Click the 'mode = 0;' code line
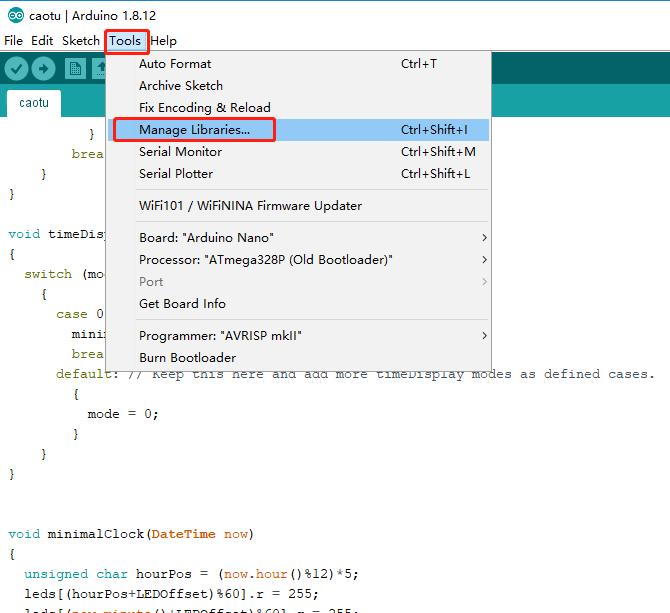The height and width of the screenshot is (613, 670). 123,414
